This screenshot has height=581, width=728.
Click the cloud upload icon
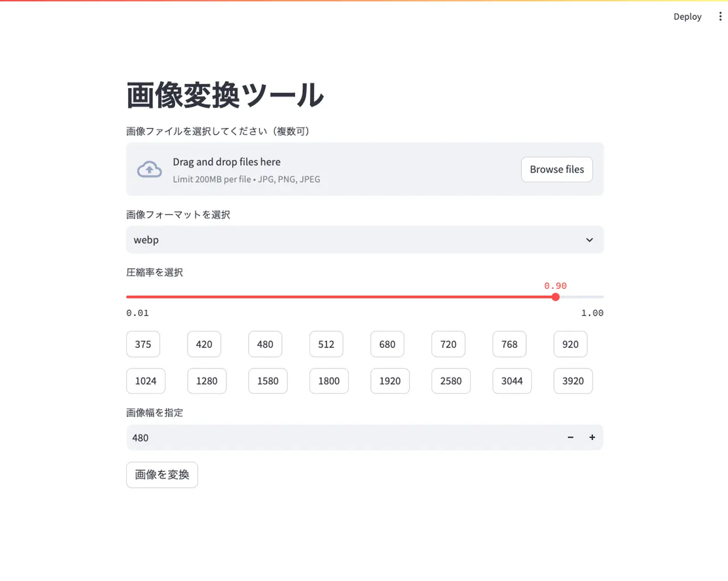(x=150, y=169)
